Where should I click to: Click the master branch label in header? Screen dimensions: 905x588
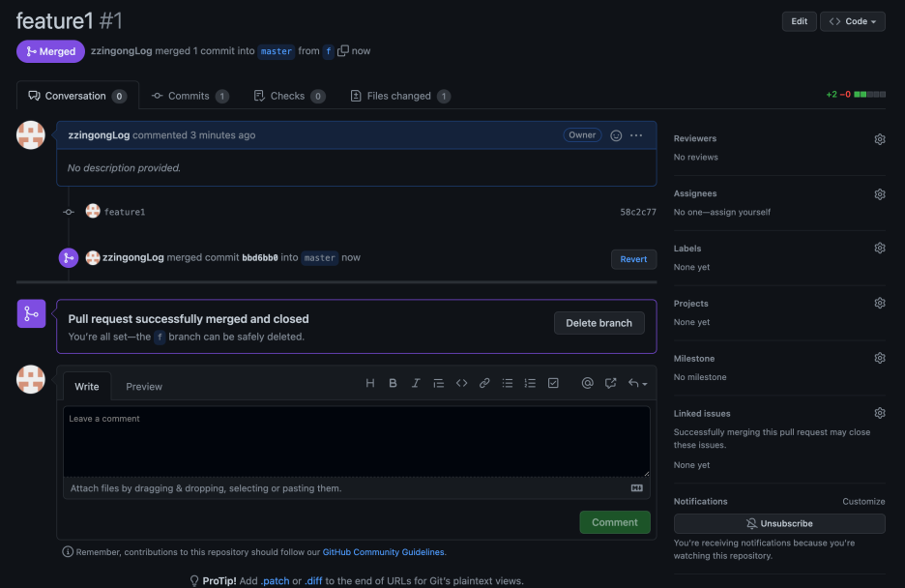click(x=276, y=51)
